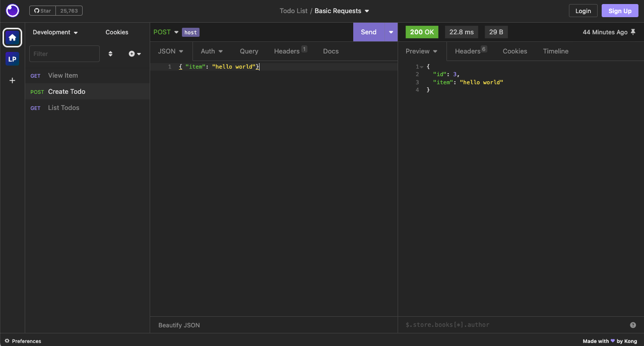
Task: Expand the Send options arrow
Action: (391, 32)
